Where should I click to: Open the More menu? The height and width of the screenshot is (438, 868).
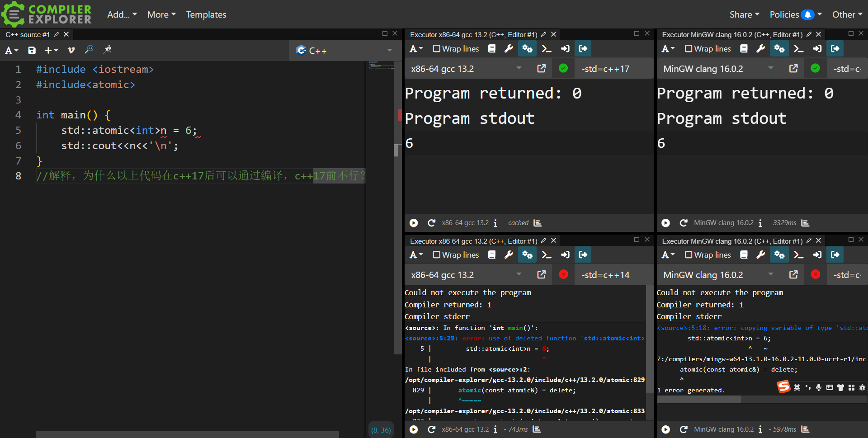(x=161, y=14)
